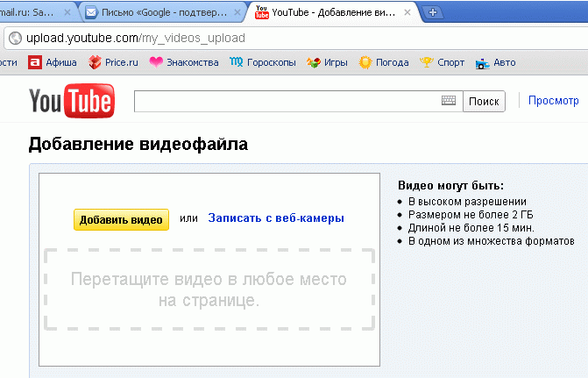Image resolution: width=588 pixels, height=378 pixels.
Task: Click the Добавить видео button
Action: tap(121, 219)
